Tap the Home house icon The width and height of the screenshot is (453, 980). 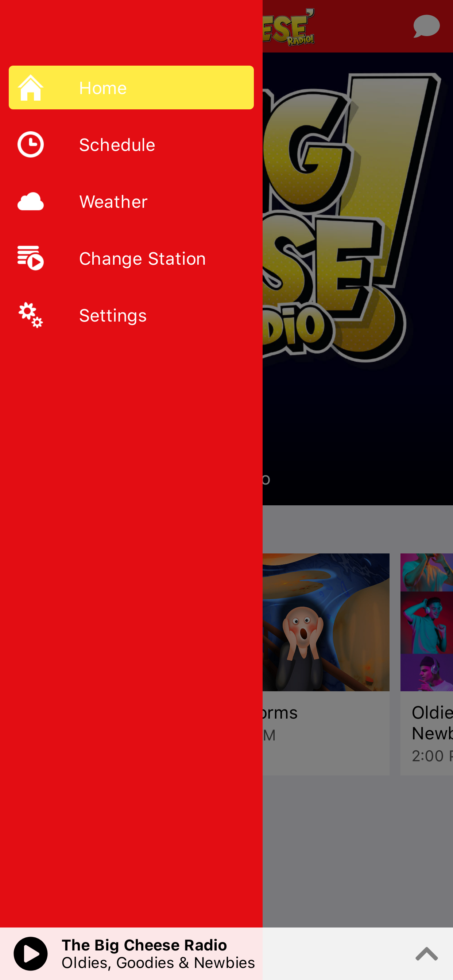[30, 88]
